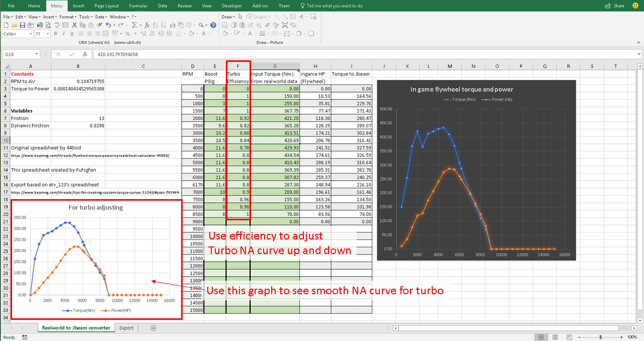Open the beamng flywheel torque spreadsheet link

point(90,155)
